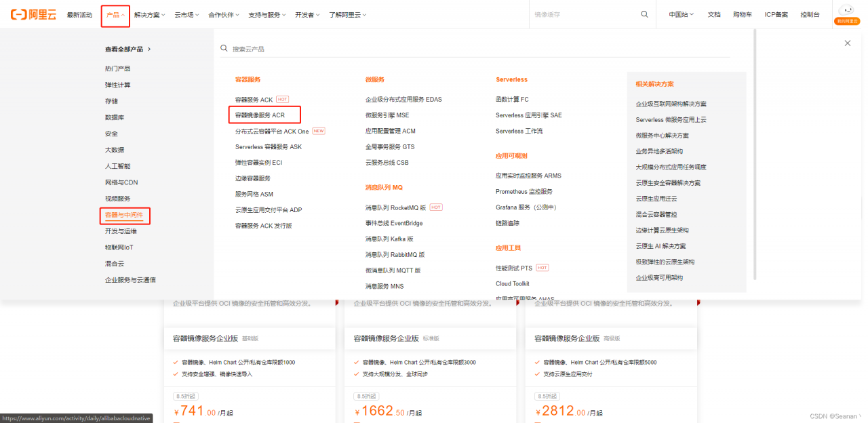
Task: Select 安全 category
Action: pyautogui.click(x=111, y=134)
